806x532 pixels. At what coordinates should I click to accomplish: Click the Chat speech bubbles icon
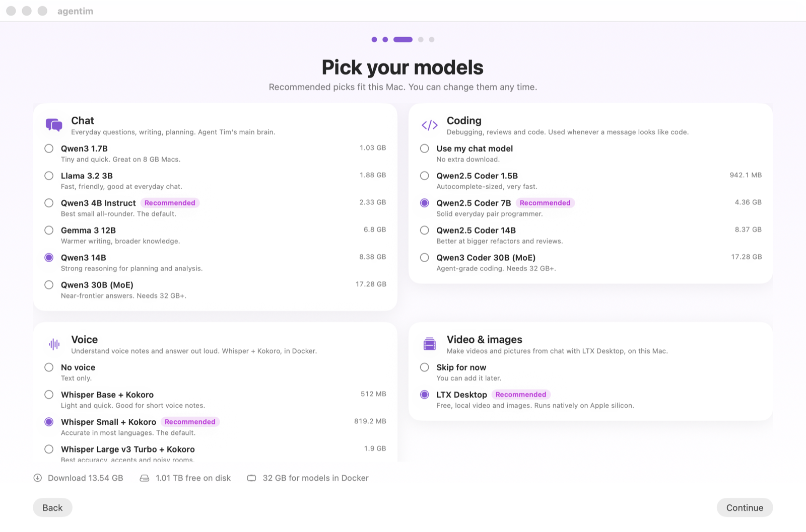54,125
